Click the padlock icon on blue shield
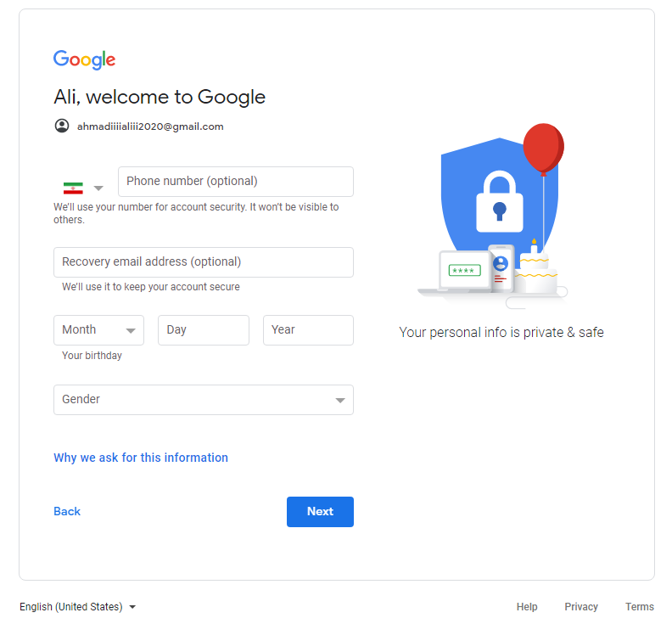 pyautogui.click(x=499, y=201)
